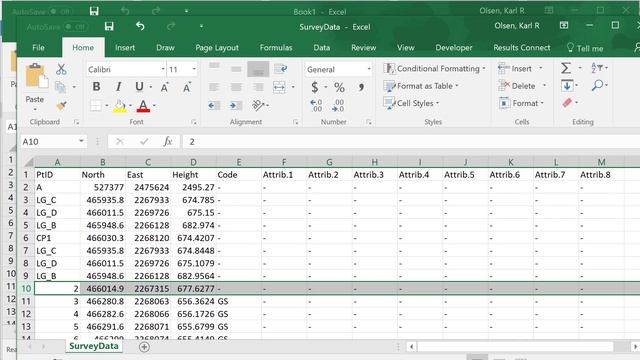The image size is (640, 360).
Task: Cut the selection with the scissors icon
Action: [x=61, y=69]
